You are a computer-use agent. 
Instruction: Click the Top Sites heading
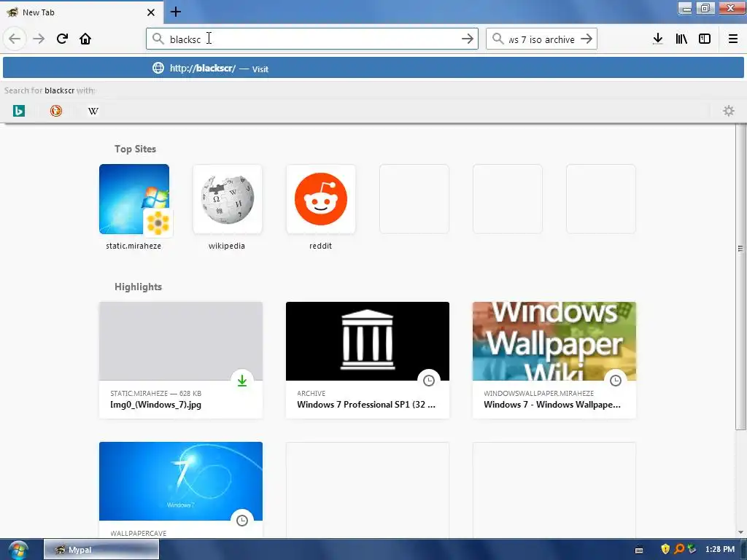(x=135, y=149)
